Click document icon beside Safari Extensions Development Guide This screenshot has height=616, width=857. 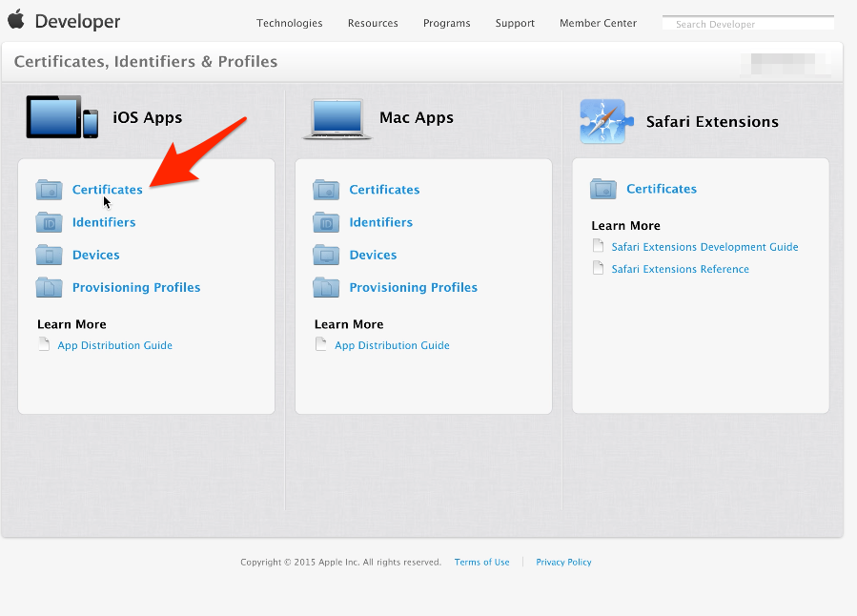599,246
